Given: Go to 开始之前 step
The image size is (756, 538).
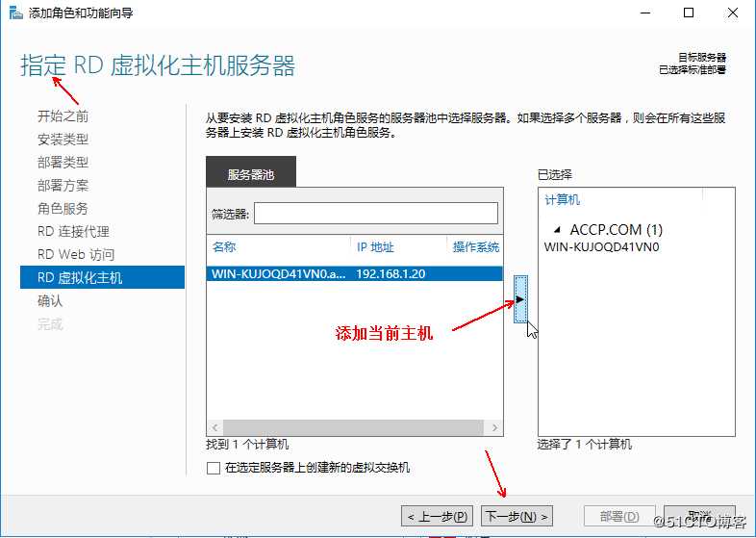Looking at the screenshot, I should pyautogui.click(x=63, y=115).
